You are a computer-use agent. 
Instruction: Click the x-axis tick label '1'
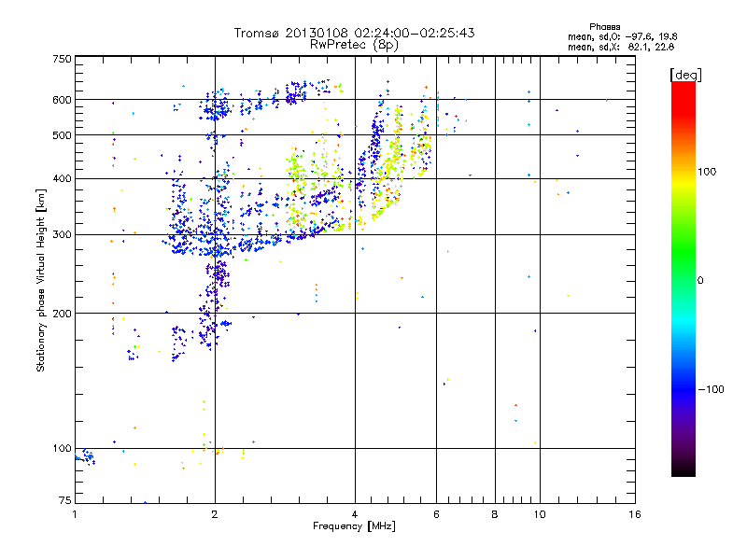[x=75, y=514]
